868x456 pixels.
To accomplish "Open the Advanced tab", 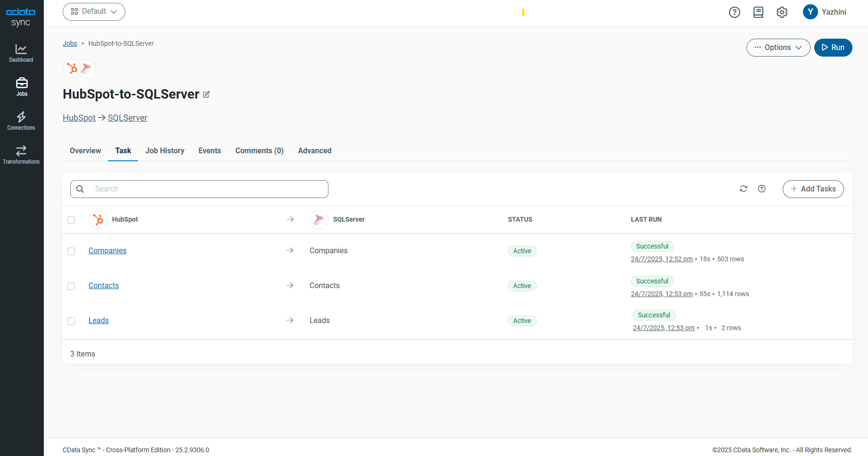I will [314, 151].
